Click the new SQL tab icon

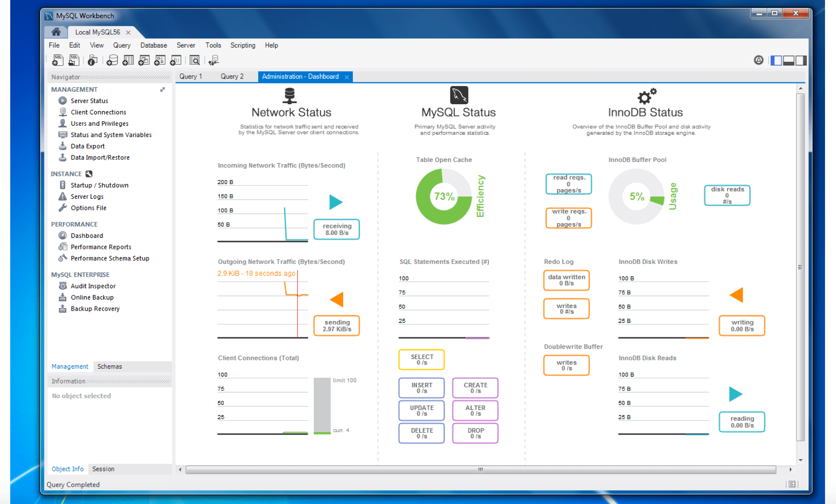point(58,60)
